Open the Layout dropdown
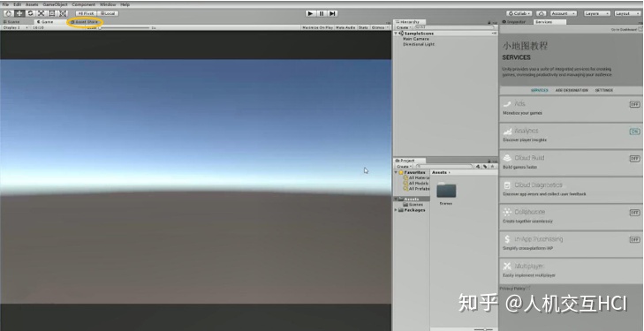This screenshot has width=644, height=331. point(626,13)
